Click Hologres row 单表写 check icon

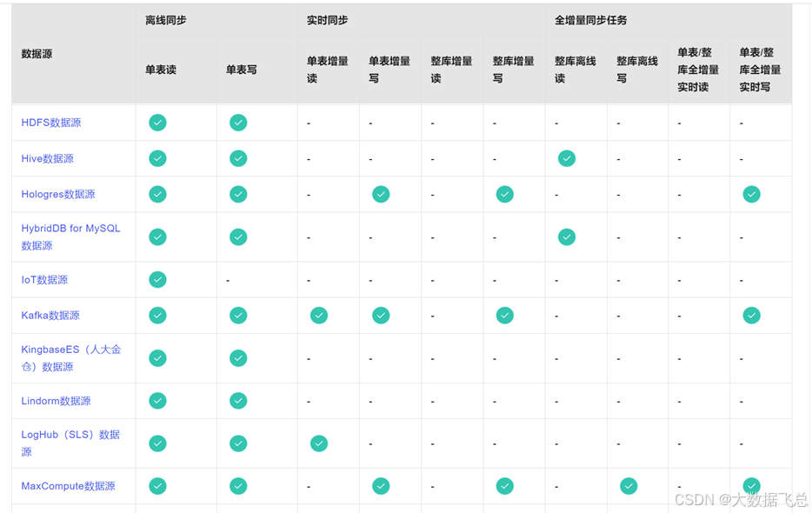[x=238, y=194]
